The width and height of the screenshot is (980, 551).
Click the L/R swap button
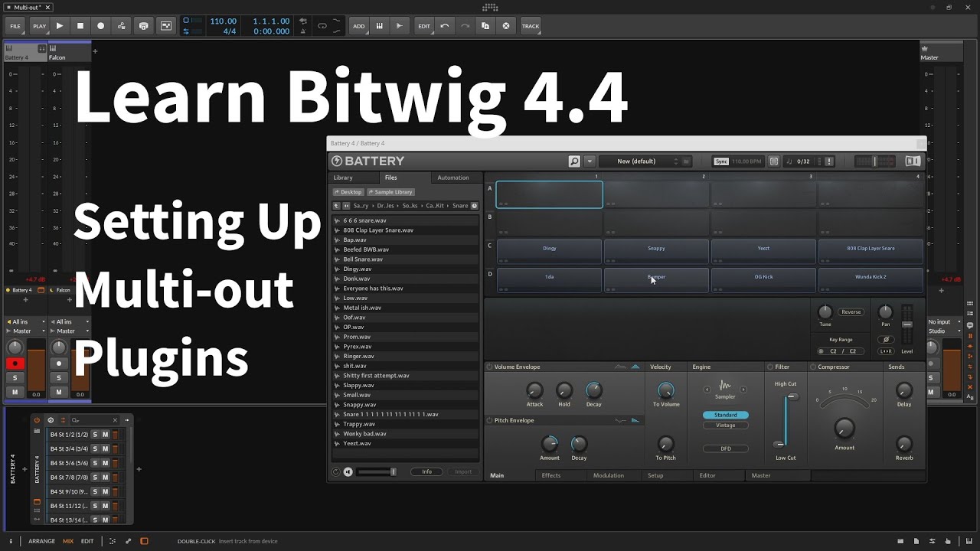click(x=886, y=351)
